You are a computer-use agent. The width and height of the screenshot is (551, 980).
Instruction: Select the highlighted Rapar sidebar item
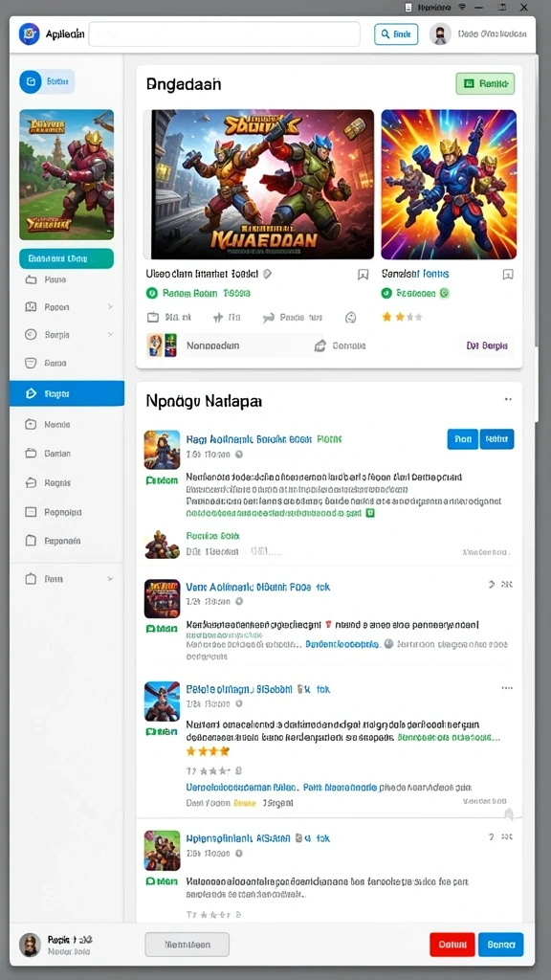[x=67, y=393]
